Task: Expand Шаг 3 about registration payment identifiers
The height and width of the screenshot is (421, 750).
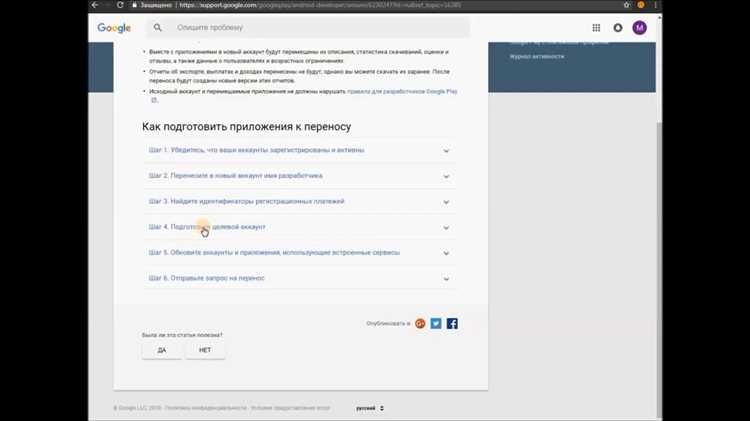Action: pyautogui.click(x=299, y=201)
